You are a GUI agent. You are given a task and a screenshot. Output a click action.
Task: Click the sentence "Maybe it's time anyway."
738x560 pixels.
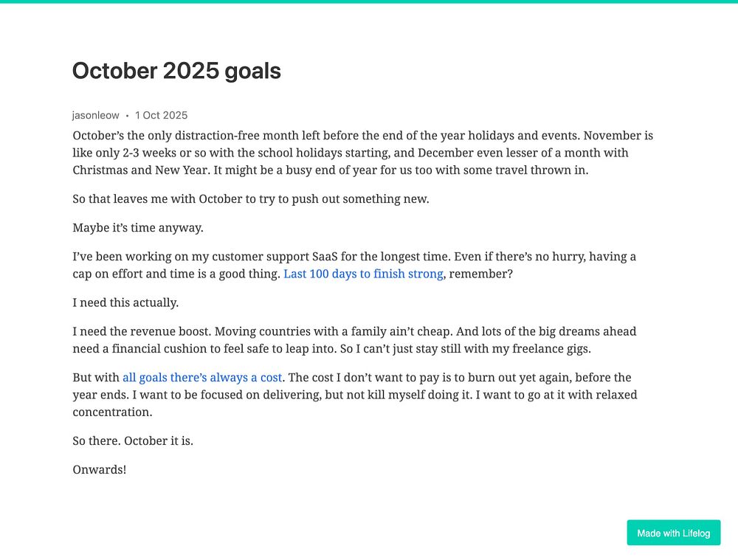click(x=138, y=228)
